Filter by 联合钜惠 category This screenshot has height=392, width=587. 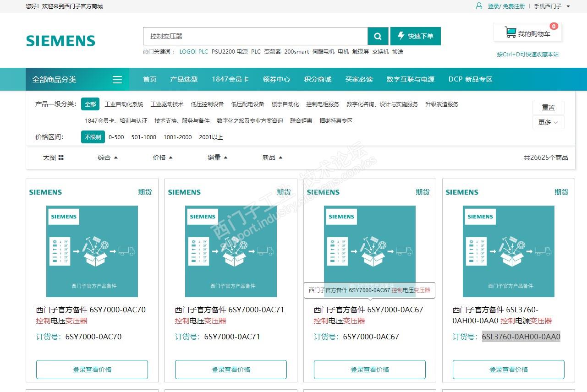[301, 120]
